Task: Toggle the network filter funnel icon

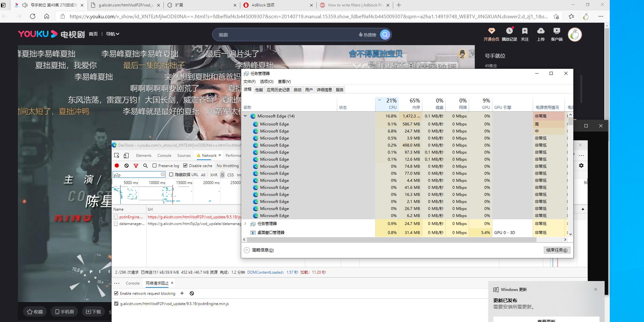Action: pyautogui.click(x=136, y=165)
